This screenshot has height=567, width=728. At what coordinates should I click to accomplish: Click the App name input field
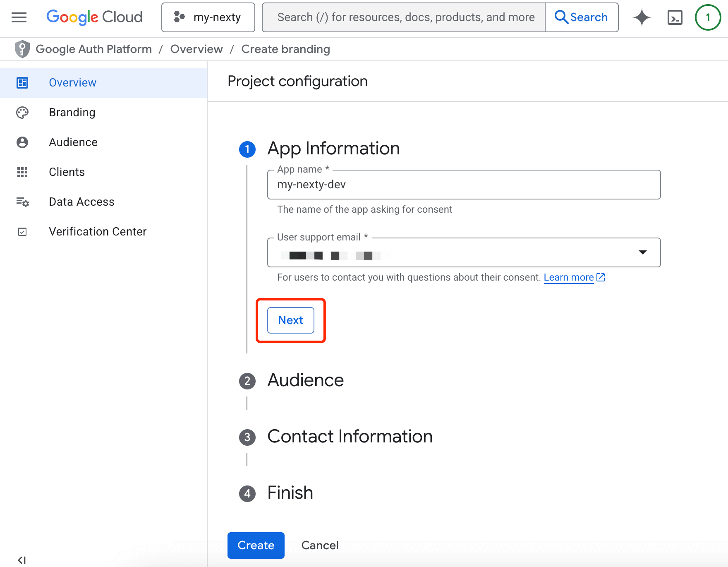click(x=464, y=185)
